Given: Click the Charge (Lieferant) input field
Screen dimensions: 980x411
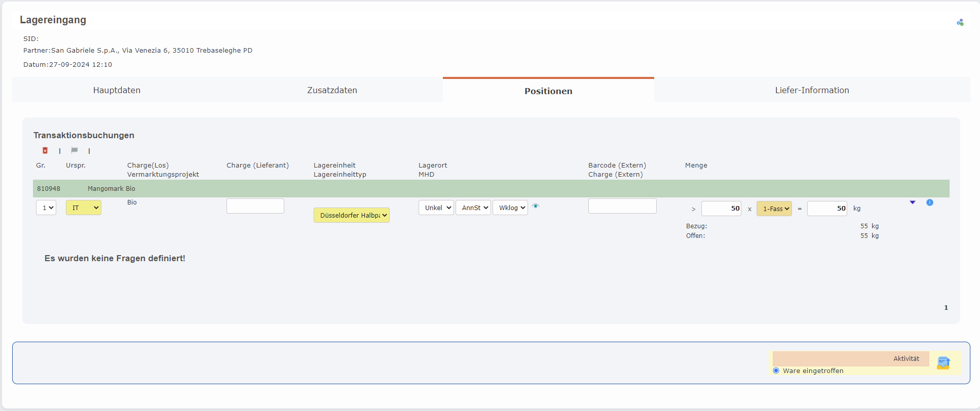Looking at the screenshot, I should [x=255, y=206].
